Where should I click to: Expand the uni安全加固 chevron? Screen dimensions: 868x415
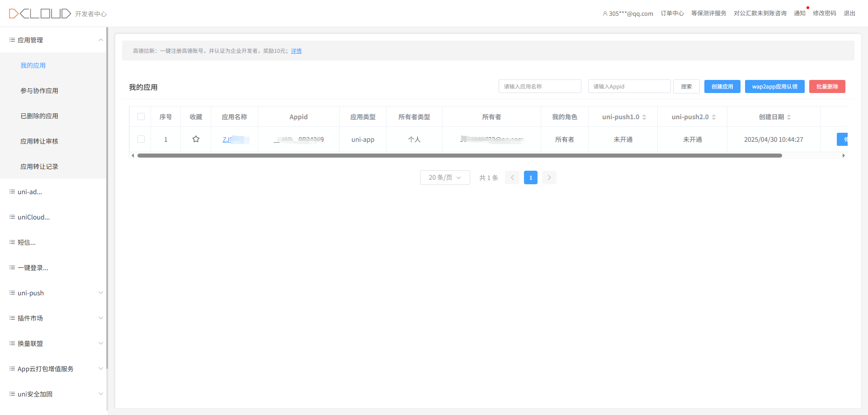click(101, 394)
